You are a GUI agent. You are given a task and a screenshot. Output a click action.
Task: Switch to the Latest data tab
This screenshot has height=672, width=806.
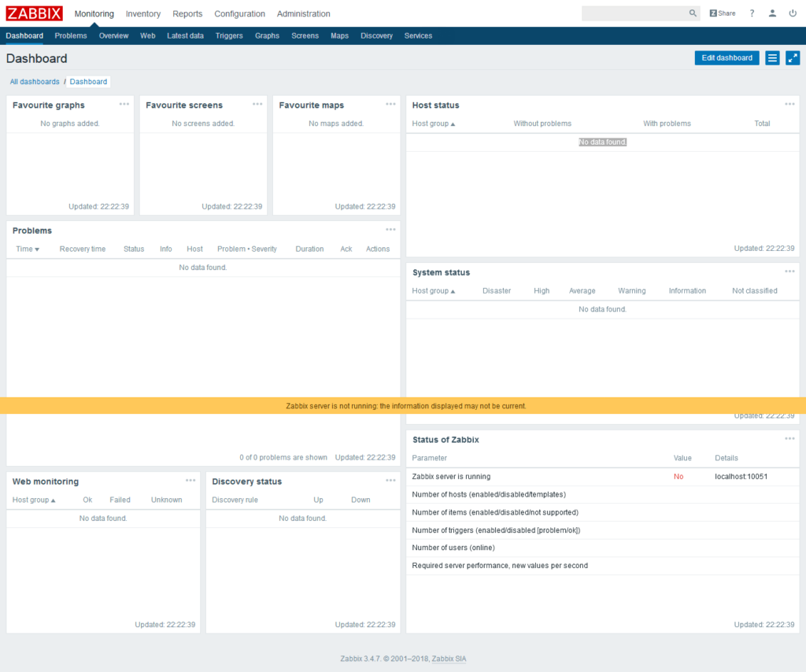(185, 35)
